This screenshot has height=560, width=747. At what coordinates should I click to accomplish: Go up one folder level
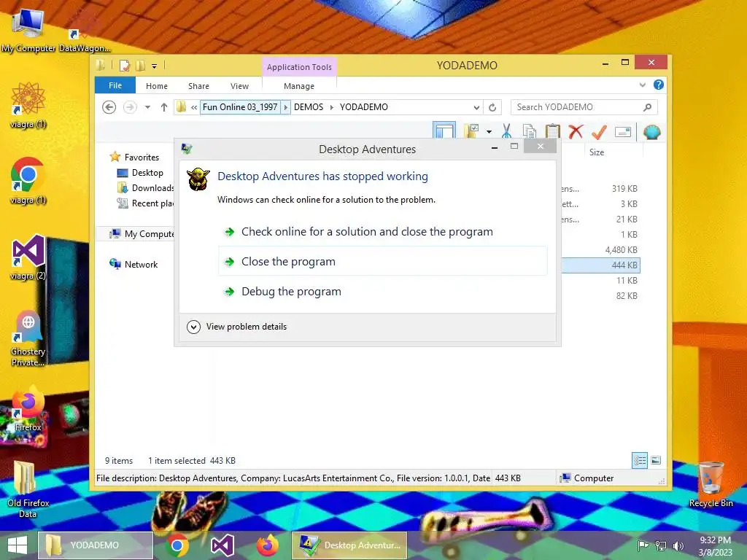(164, 107)
